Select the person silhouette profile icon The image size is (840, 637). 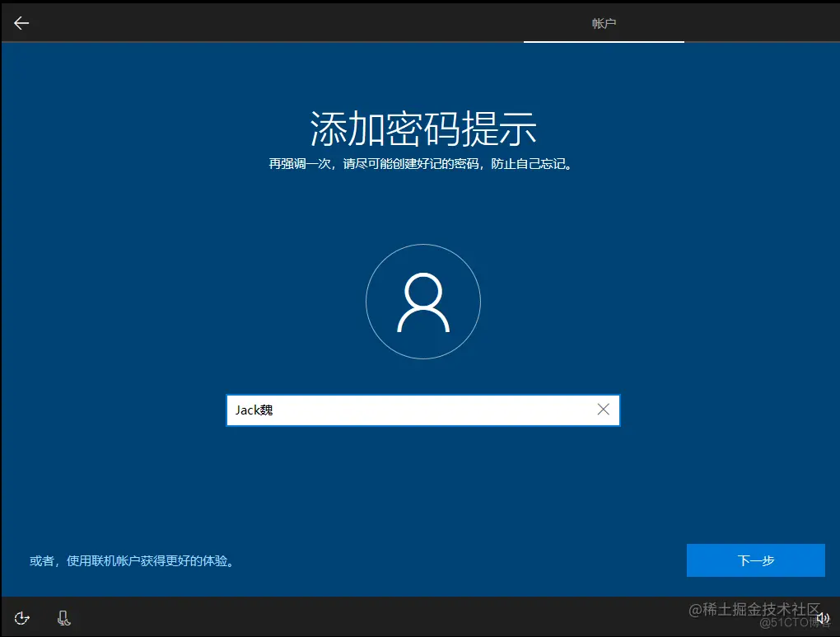pyautogui.click(x=422, y=301)
